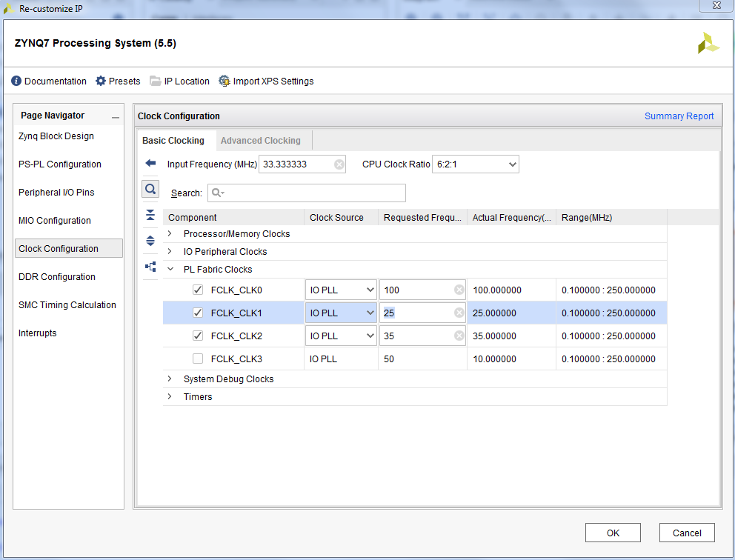Expand System Debug Clocks group
Image resolution: width=735 pixels, height=560 pixels.
click(170, 379)
